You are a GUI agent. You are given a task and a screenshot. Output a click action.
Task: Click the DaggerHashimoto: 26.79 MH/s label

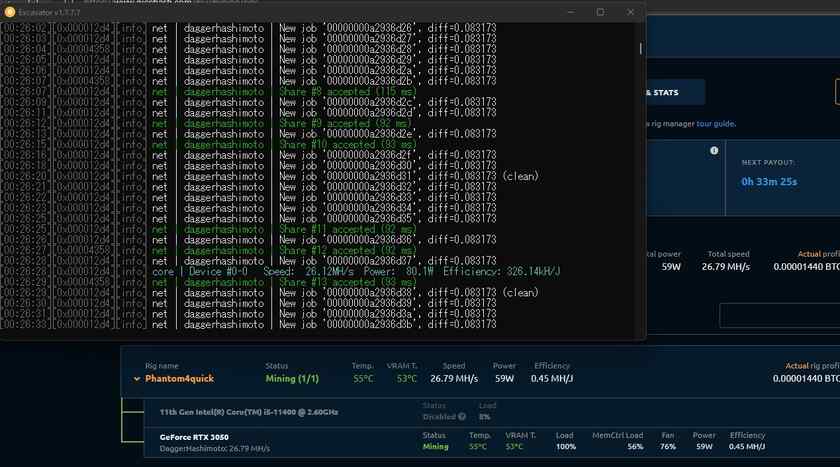(215, 449)
